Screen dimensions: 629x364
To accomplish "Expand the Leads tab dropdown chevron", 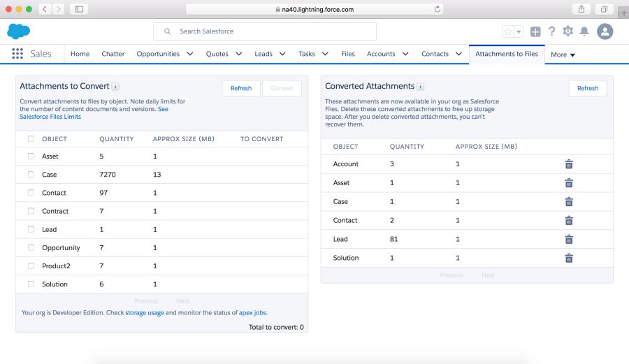I will click(x=282, y=54).
